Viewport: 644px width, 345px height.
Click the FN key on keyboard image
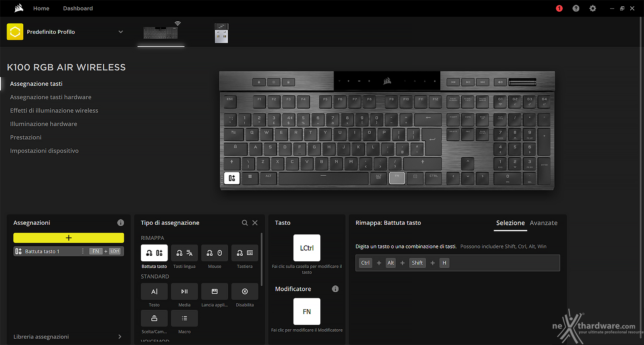(397, 178)
